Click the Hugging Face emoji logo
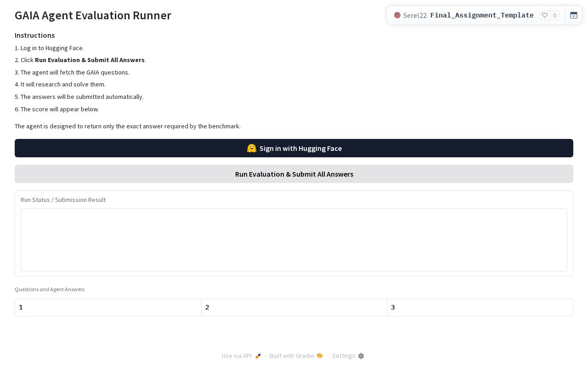The height and width of the screenshot is (368, 588). [251, 148]
